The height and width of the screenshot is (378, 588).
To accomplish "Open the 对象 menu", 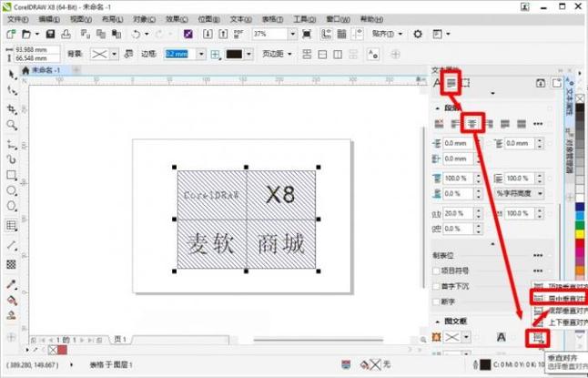I will pos(145,19).
